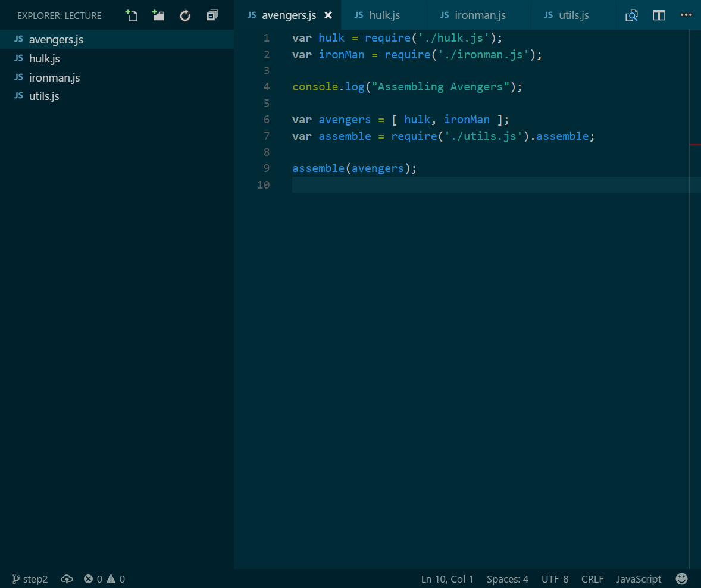Click line number 4 in the gutter
This screenshot has width=701, height=588.
click(x=267, y=87)
